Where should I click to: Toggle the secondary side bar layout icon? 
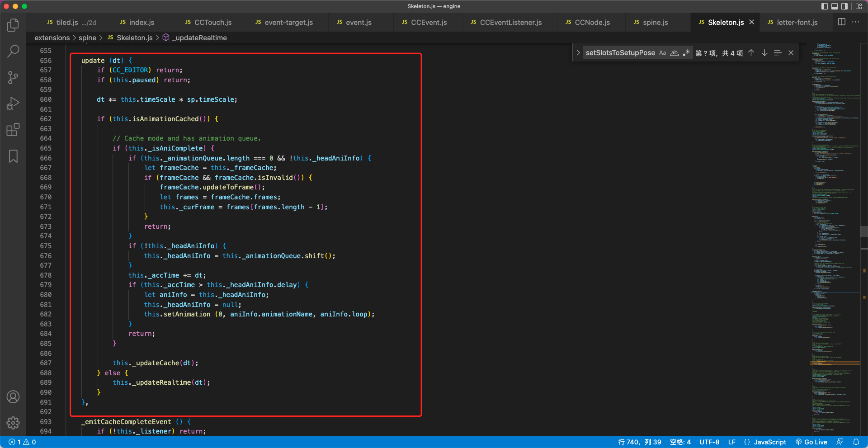coord(844,6)
